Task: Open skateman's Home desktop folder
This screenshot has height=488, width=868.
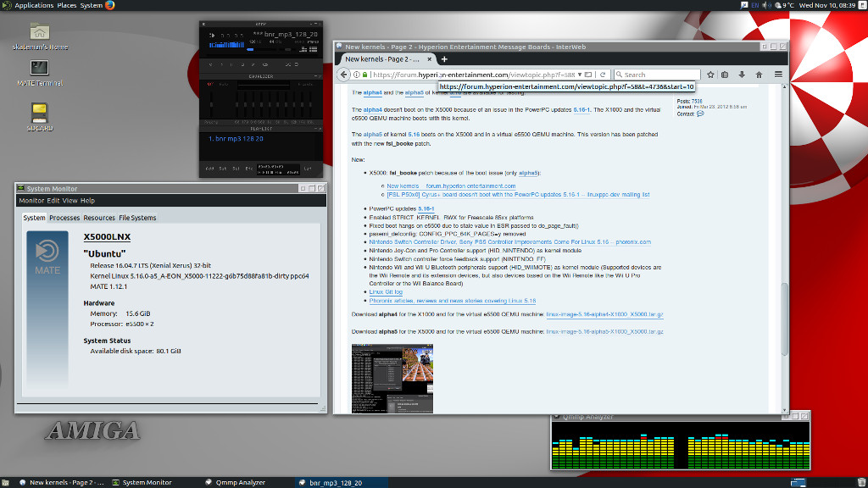Action: pyautogui.click(x=39, y=37)
